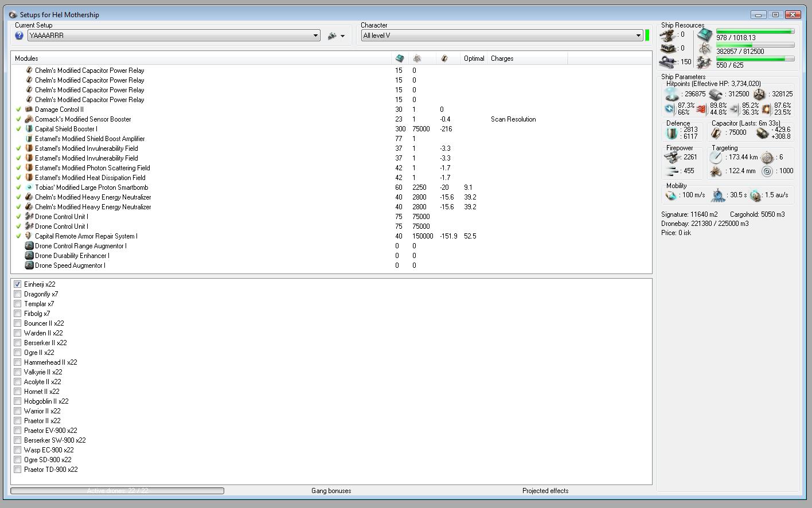The image size is (812, 508).
Task: Click the calibration icon showing 150
Action: coord(667,61)
